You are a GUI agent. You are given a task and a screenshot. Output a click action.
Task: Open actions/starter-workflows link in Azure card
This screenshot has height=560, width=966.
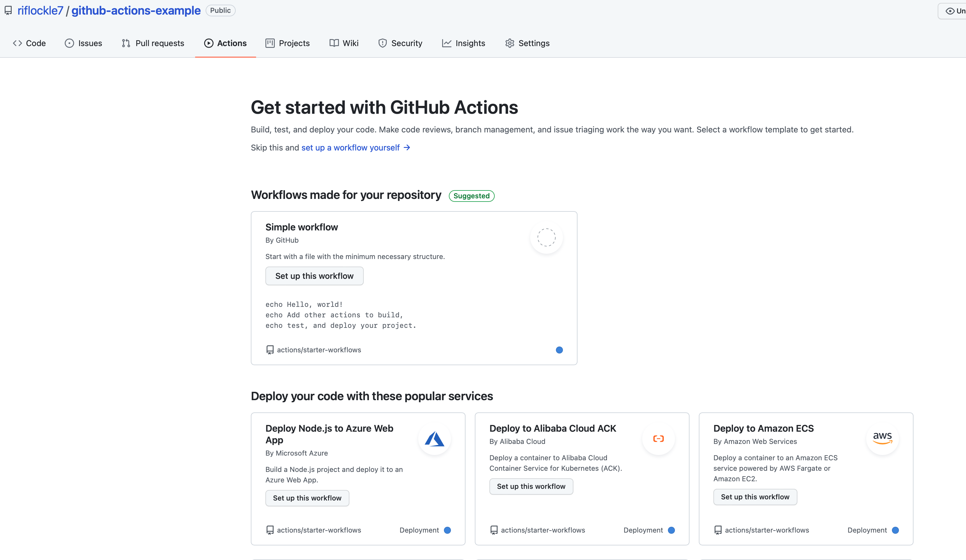319,530
